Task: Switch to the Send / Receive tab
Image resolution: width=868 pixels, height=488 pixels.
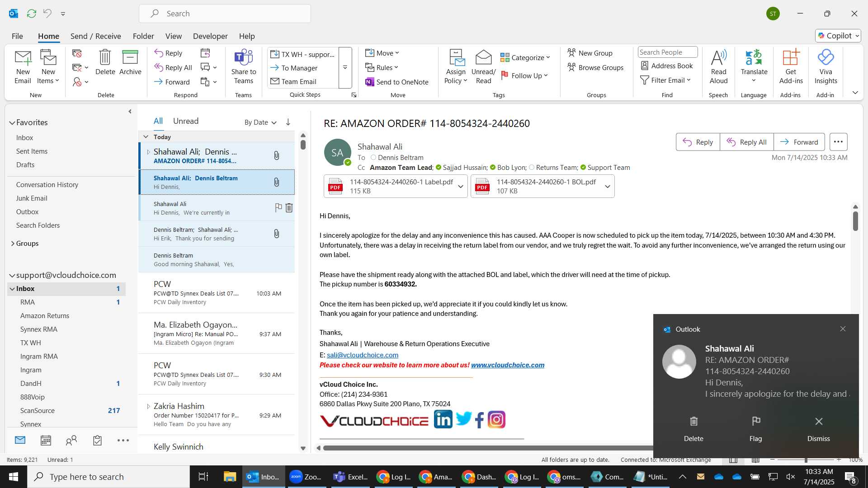Action: click(95, 36)
